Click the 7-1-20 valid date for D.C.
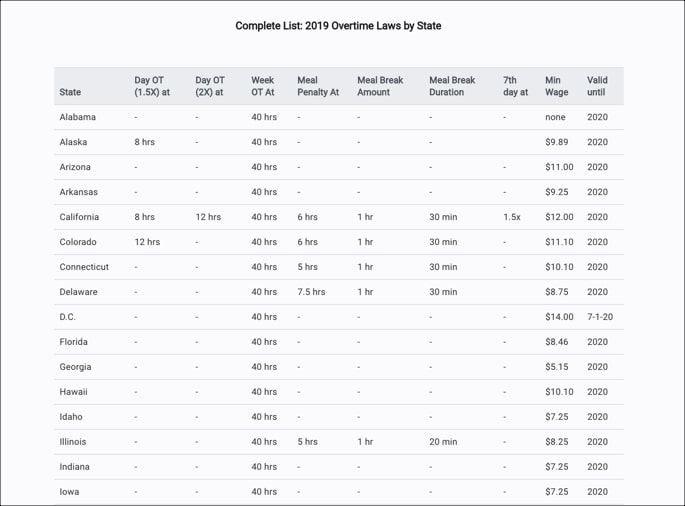The image size is (685, 506). pos(600,317)
